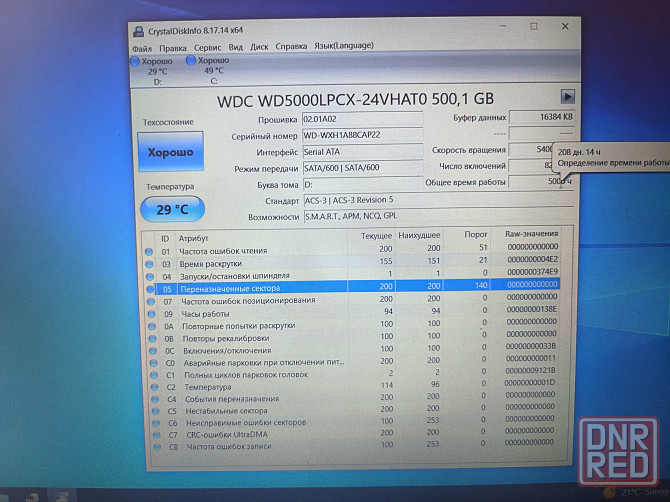
Task: Click the status dot for attribute 09
Action: click(151, 314)
